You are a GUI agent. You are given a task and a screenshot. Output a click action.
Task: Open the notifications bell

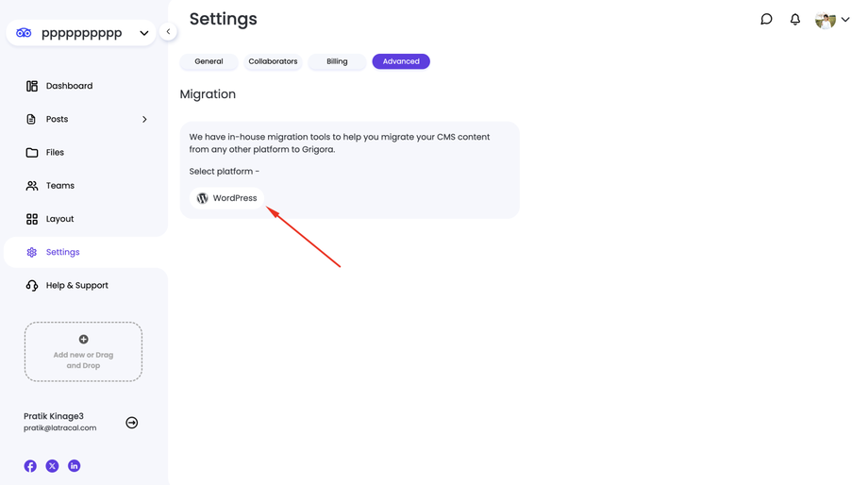tap(795, 19)
